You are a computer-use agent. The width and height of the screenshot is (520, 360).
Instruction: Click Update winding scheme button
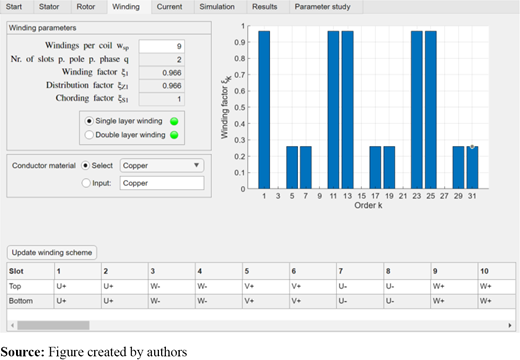(x=52, y=252)
